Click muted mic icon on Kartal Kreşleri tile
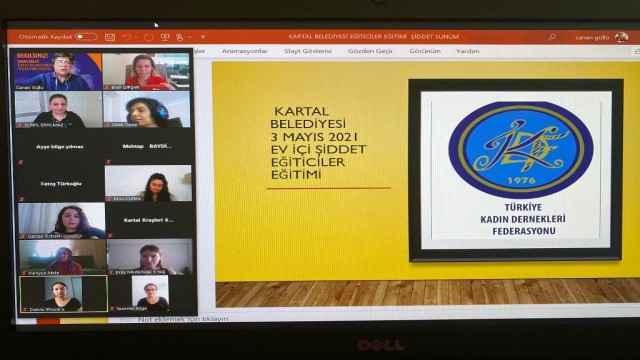Image resolution: width=640 pixels, height=360 pixels. [x=110, y=236]
